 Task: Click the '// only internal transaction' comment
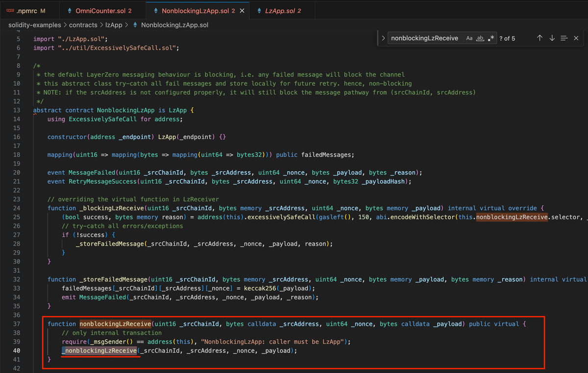pyautogui.click(x=112, y=333)
